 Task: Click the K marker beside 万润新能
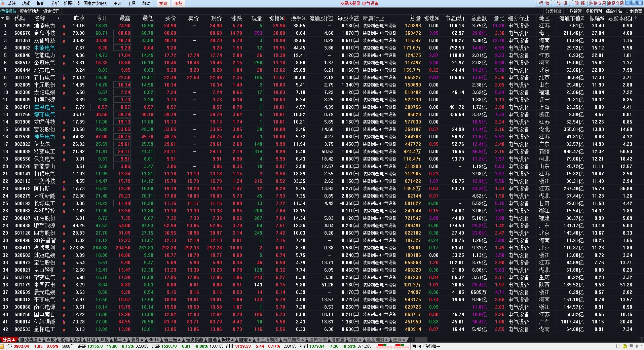64,197
